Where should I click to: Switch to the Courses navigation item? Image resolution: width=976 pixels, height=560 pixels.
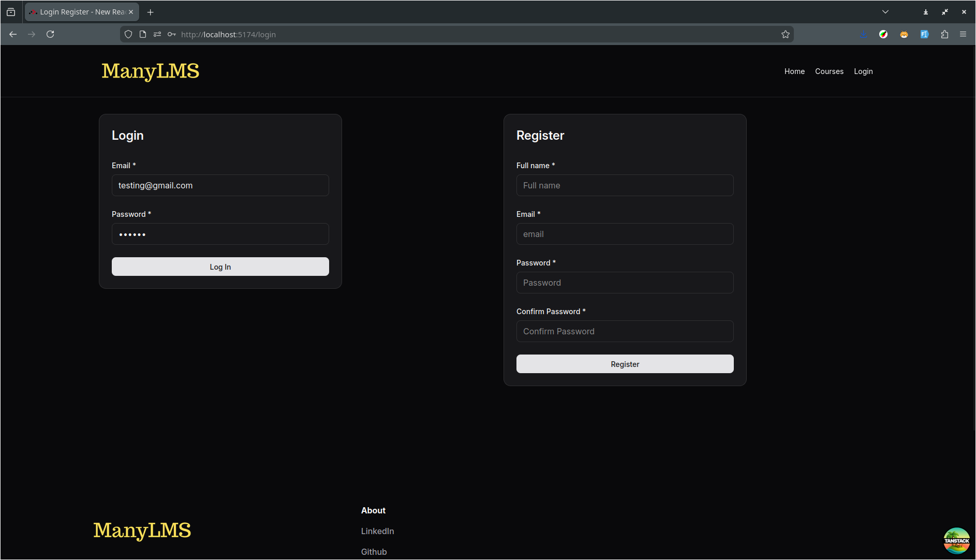point(829,71)
